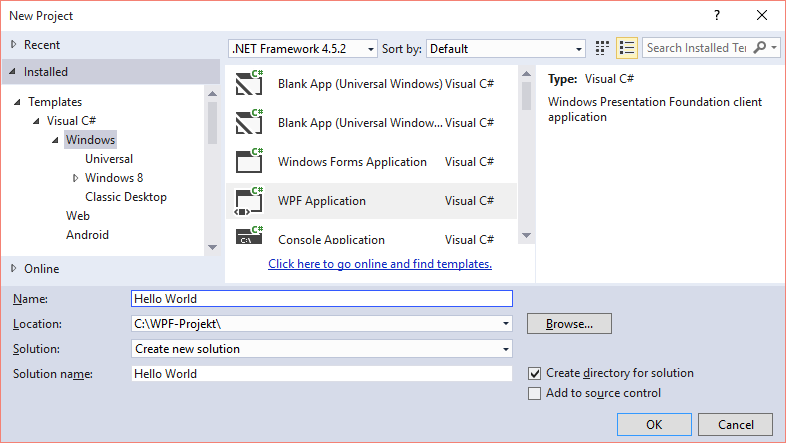Select the Windows tree item

90,140
